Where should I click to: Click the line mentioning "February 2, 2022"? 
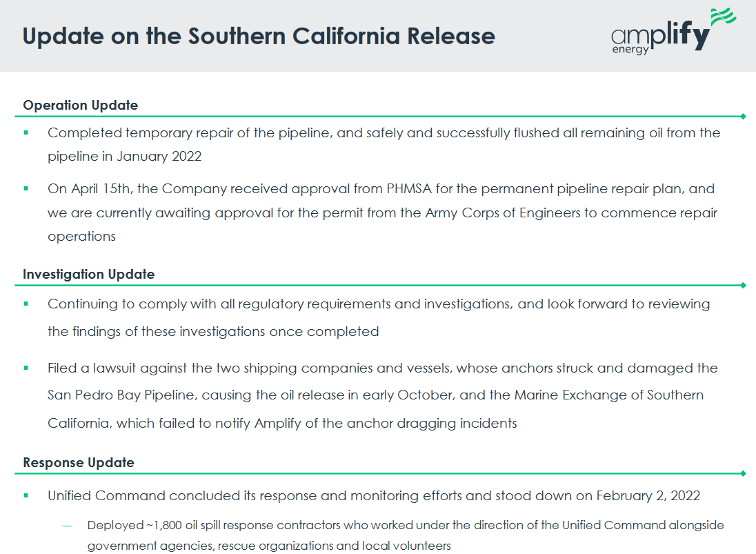point(373,495)
